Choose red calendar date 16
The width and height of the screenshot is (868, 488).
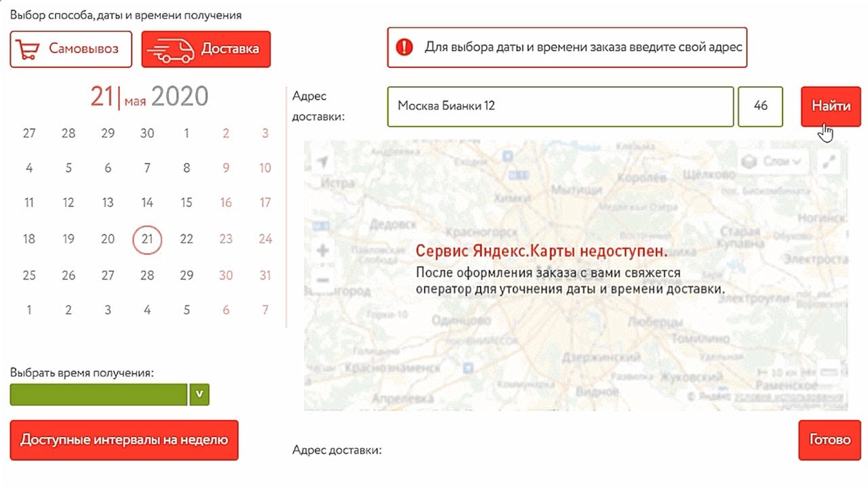point(226,203)
